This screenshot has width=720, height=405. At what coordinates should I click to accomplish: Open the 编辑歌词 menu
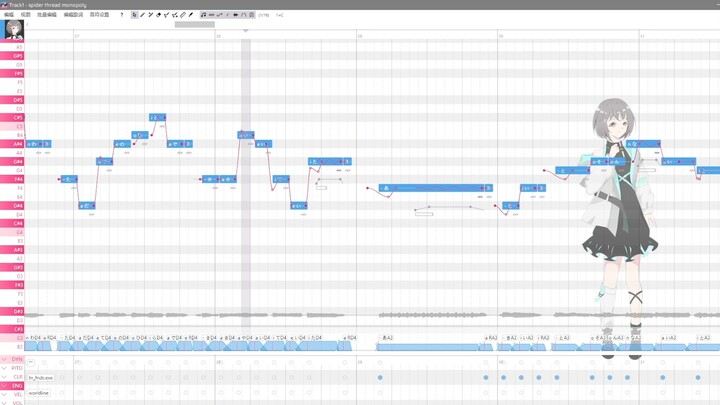pyautogui.click(x=73, y=15)
